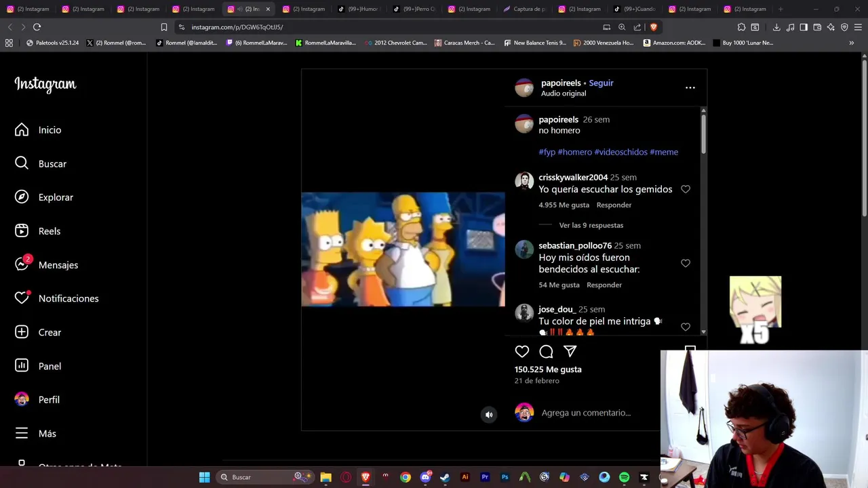The image size is (868, 488).
Task: Click the Instagram logo
Action: coord(45,85)
